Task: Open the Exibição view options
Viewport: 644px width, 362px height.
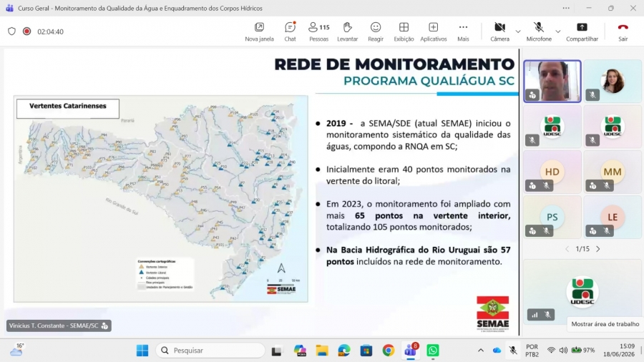Action: (x=404, y=31)
